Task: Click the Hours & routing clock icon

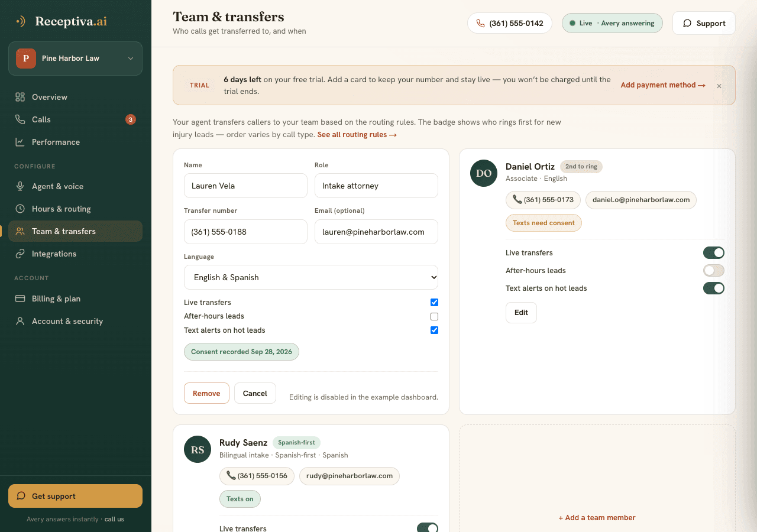Action: [20, 209]
